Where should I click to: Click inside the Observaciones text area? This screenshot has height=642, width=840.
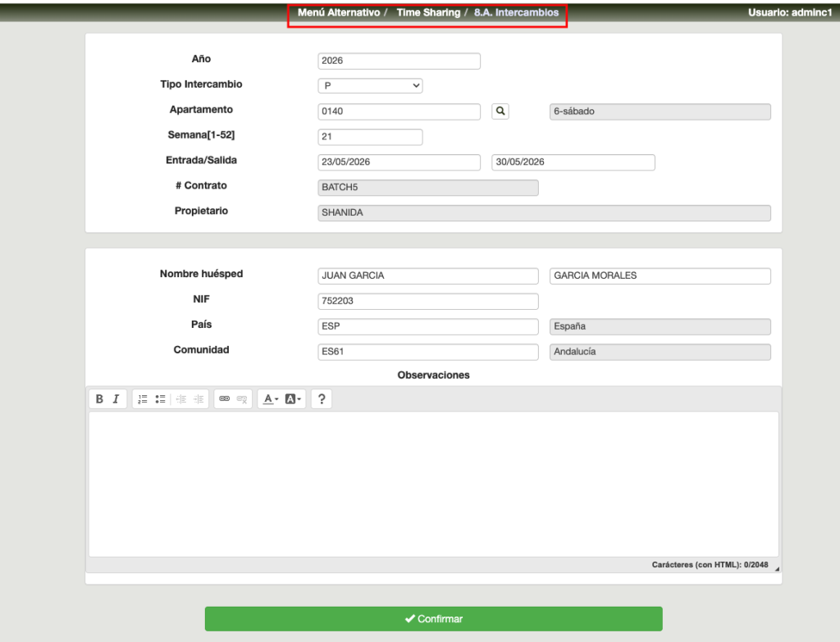click(x=433, y=484)
